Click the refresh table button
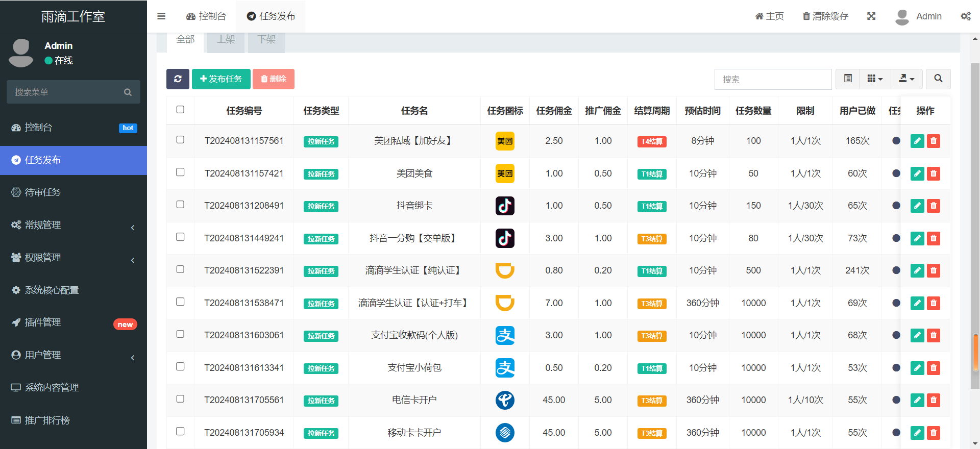Image resolution: width=980 pixels, height=449 pixels. point(178,79)
